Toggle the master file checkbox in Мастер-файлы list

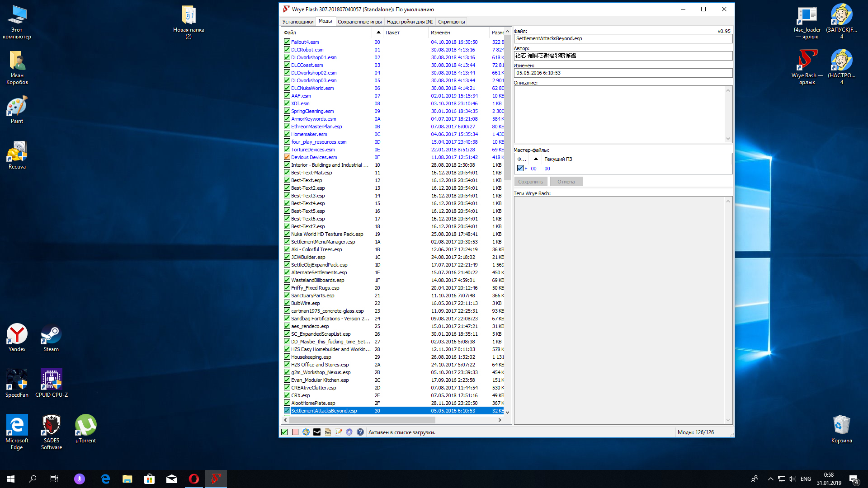[520, 169]
